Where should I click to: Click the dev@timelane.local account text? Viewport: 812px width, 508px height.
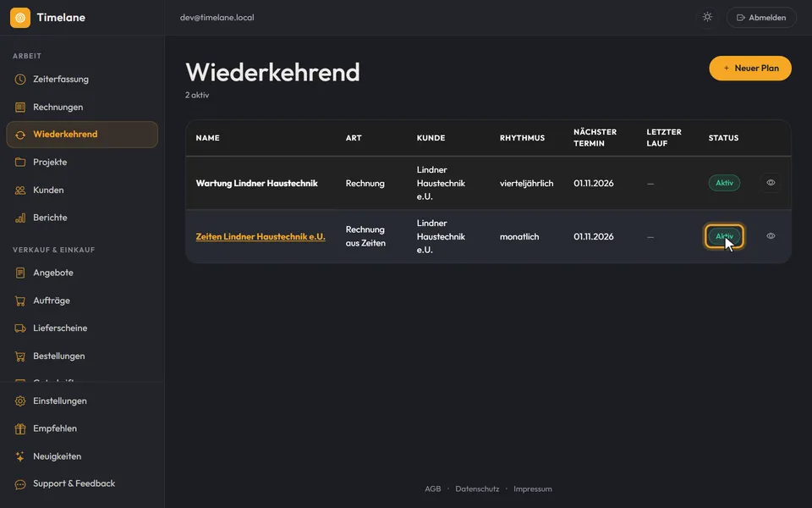click(x=217, y=18)
